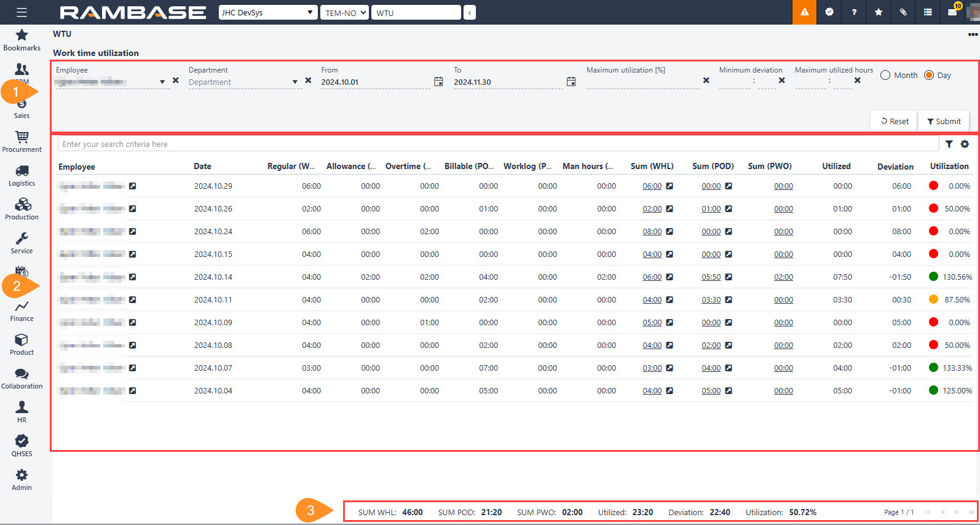Open the Finance menu in sidebar
Image resolution: width=980 pixels, height=525 pixels.
click(x=22, y=310)
